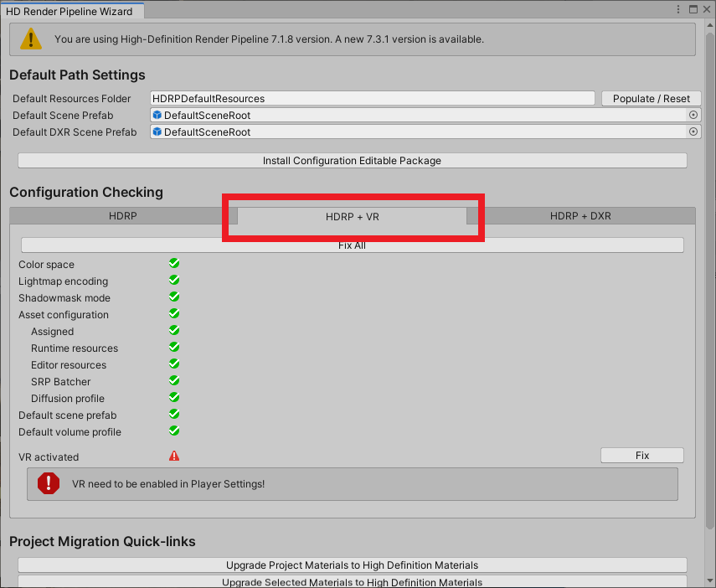716x588 pixels.
Task: Click the version update message text
Action: [x=269, y=39]
